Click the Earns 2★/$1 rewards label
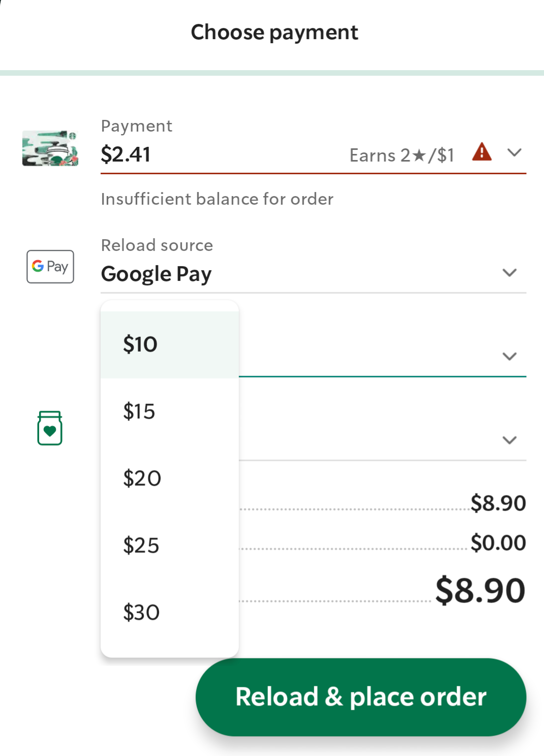This screenshot has height=756, width=544. tap(402, 155)
